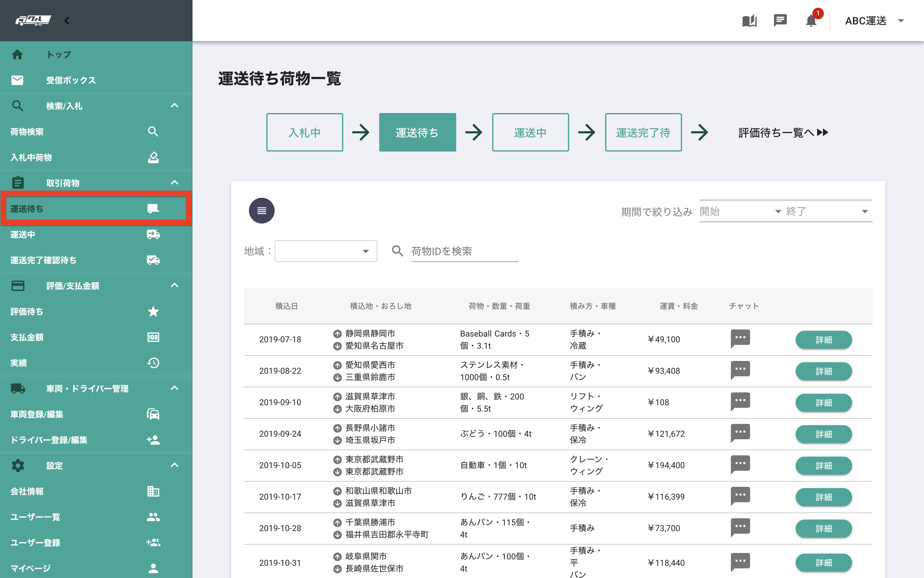Open notifications bell with the red badge
Image resolution: width=924 pixels, height=578 pixels.
811,20
